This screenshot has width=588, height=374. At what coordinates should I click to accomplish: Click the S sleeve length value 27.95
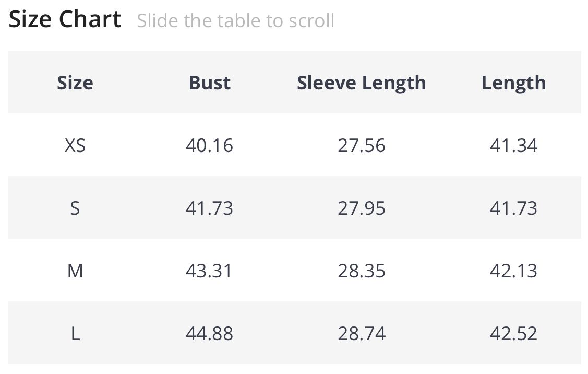click(x=361, y=208)
